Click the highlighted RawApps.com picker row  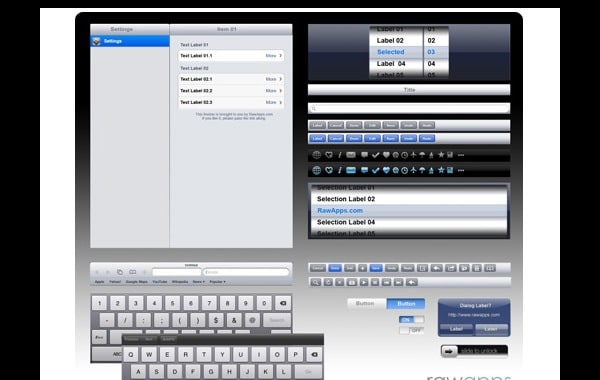pos(409,210)
